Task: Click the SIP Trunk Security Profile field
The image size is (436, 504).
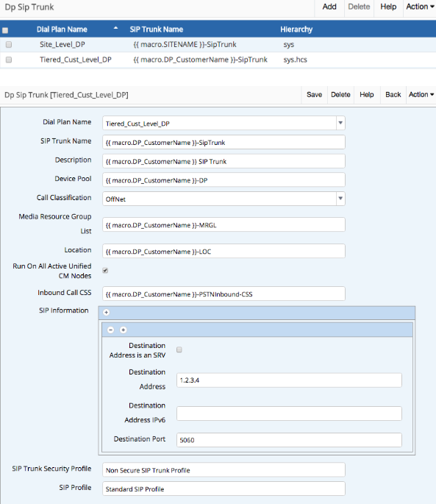Action: point(224,469)
